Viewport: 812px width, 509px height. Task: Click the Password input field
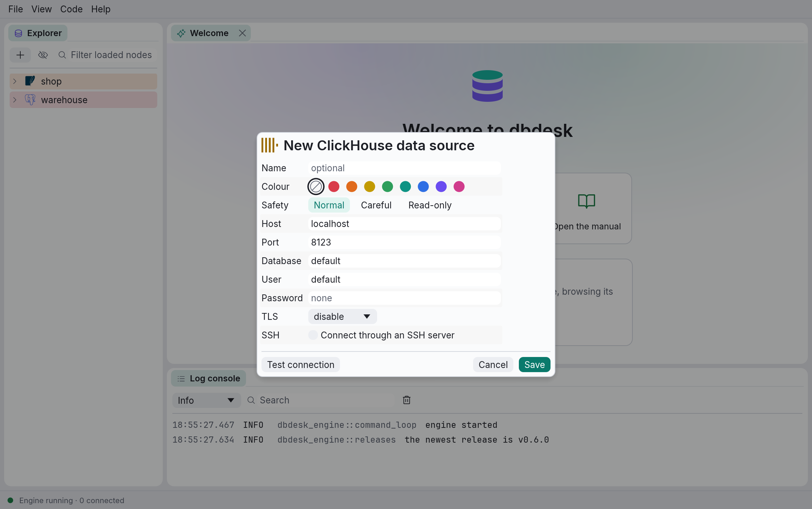point(404,298)
